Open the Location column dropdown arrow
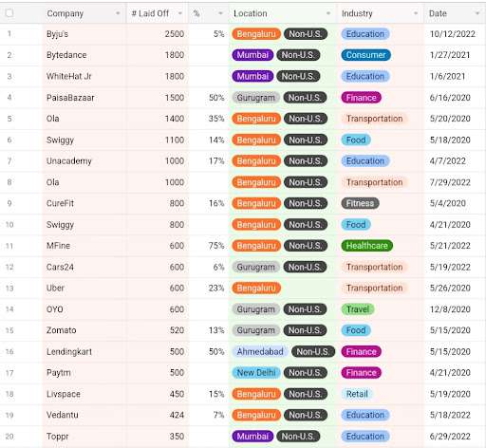Screen dimensions: 486x448 [328, 13]
